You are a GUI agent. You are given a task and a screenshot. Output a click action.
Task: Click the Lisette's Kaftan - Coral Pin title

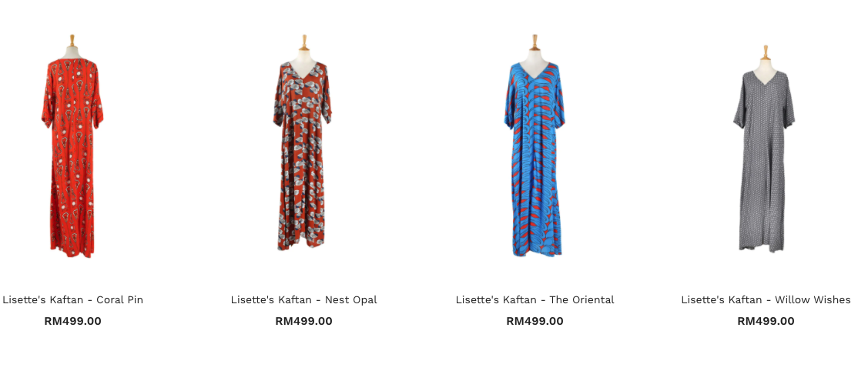[72, 299]
